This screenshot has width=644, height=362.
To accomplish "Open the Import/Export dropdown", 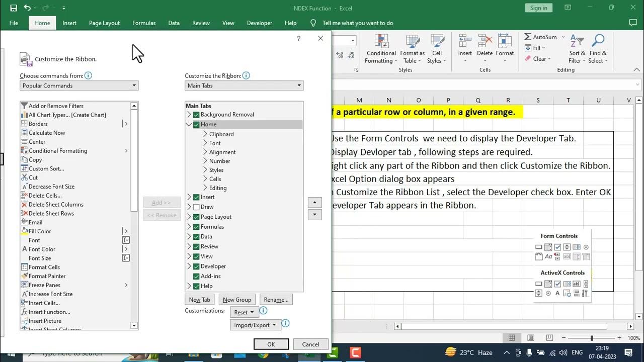I will 255,325.
